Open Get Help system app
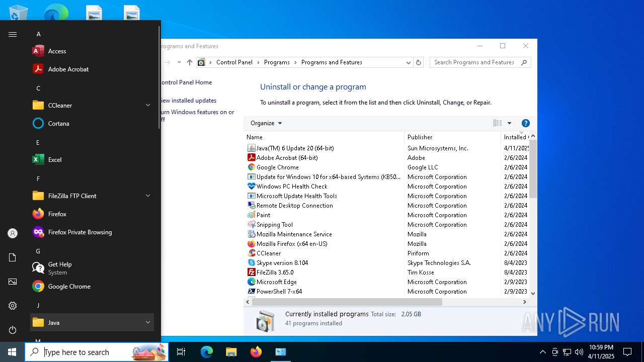Image resolution: width=644 pixels, height=362 pixels. click(x=92, y=268)
